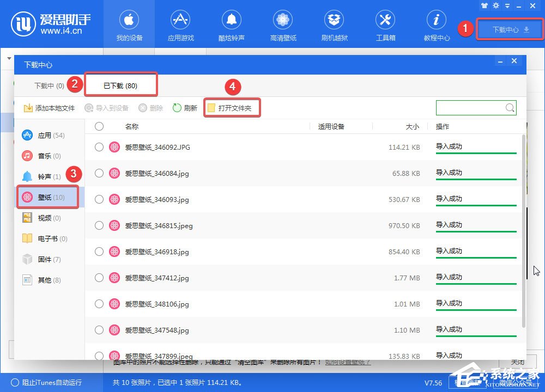Open the 教程中心 (Tutorial Center) section
The width and height of the screenshot is (545, 392).
tap(436, 24)
